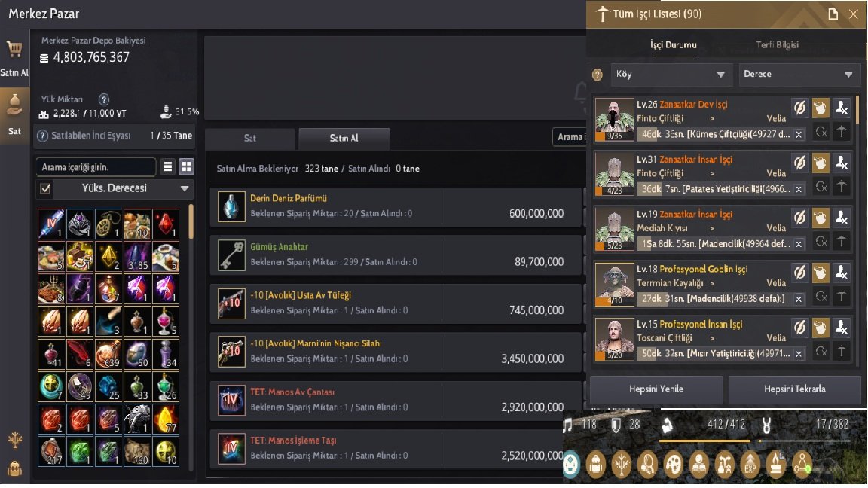The width and height of the screenshot is (868, 488).
Task: Switch inventory to list view icon
Action: pyautogui.click(x=168, y=166)
